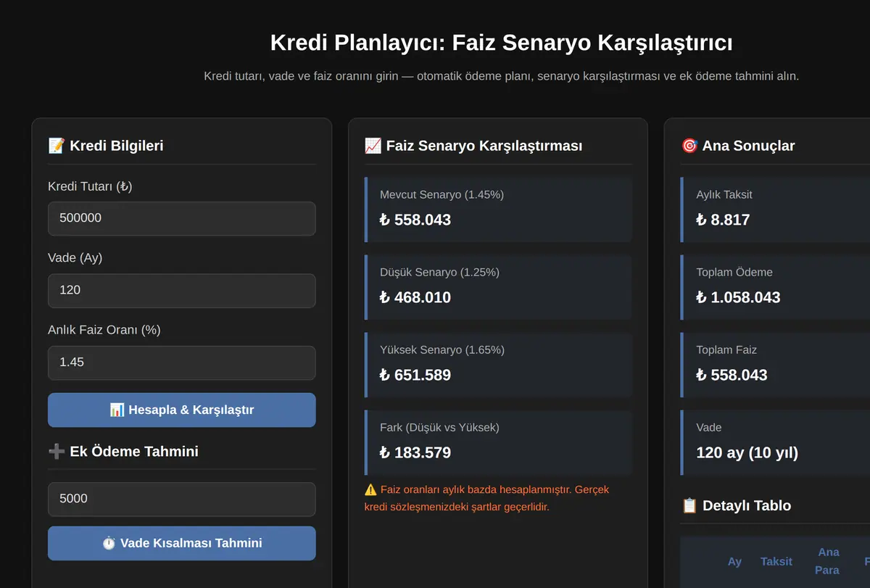This screenshot has width=870, height=588.
Task: Click the Kredi Tutarı input field
Action: pos(181,218)
